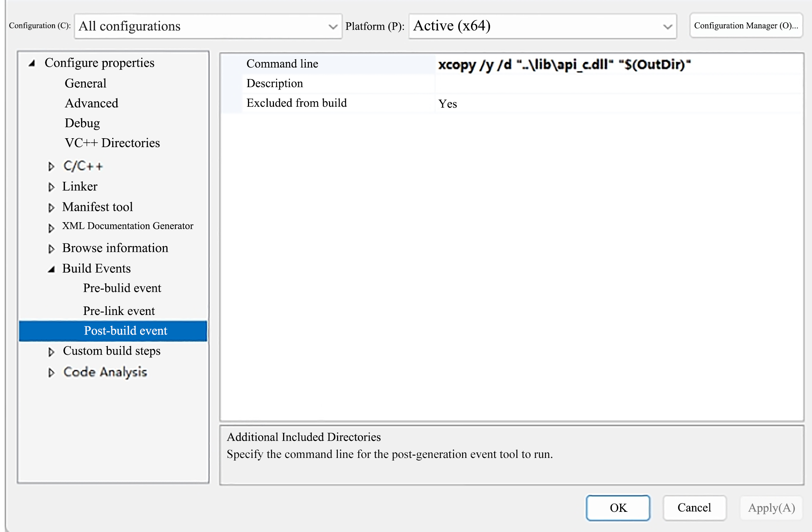Open the Pre-link event page
The image size is (812, 532).
(x=119, y=311)
